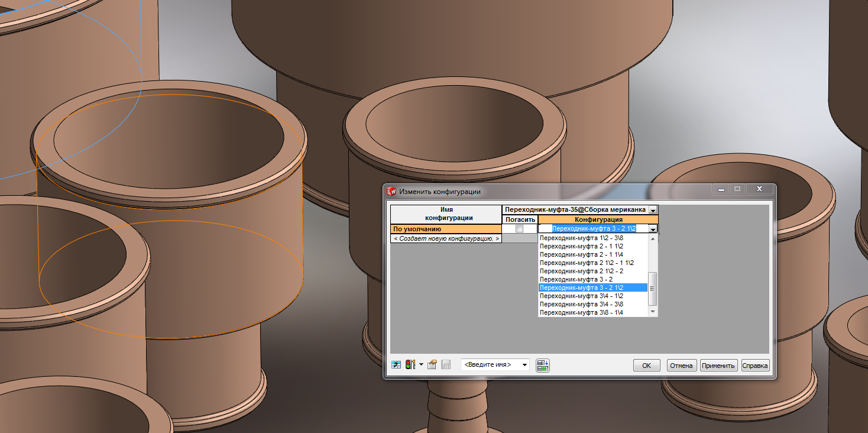Click the SolidWorks logo in the dialog title bar

391,191
